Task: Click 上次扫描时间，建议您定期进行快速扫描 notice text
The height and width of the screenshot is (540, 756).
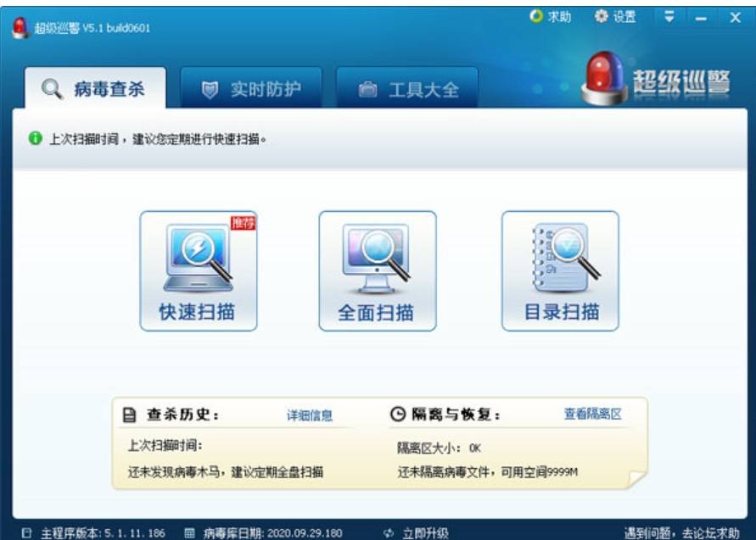Action: tap(158, 139)
